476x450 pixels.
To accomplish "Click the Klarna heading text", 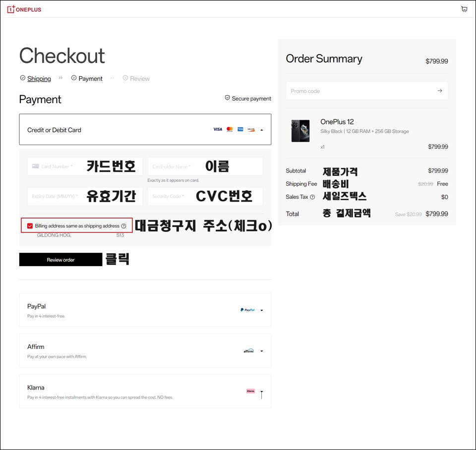I will pos(36,388).
